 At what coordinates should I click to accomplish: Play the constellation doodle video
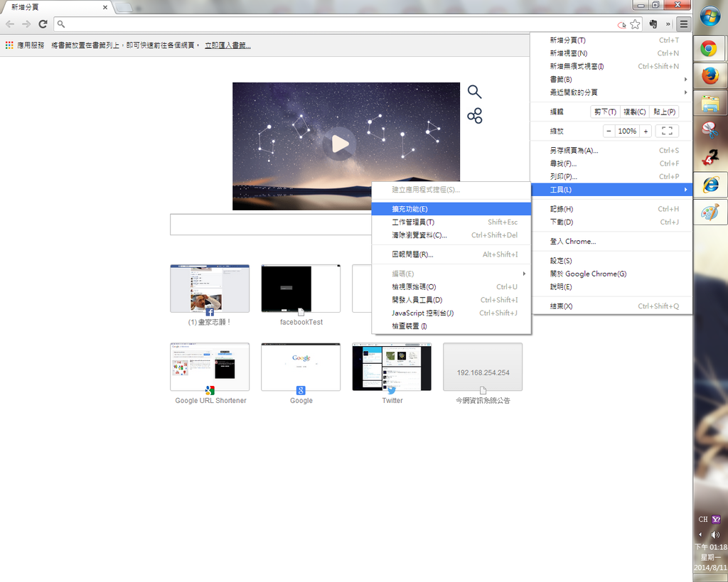340,144
